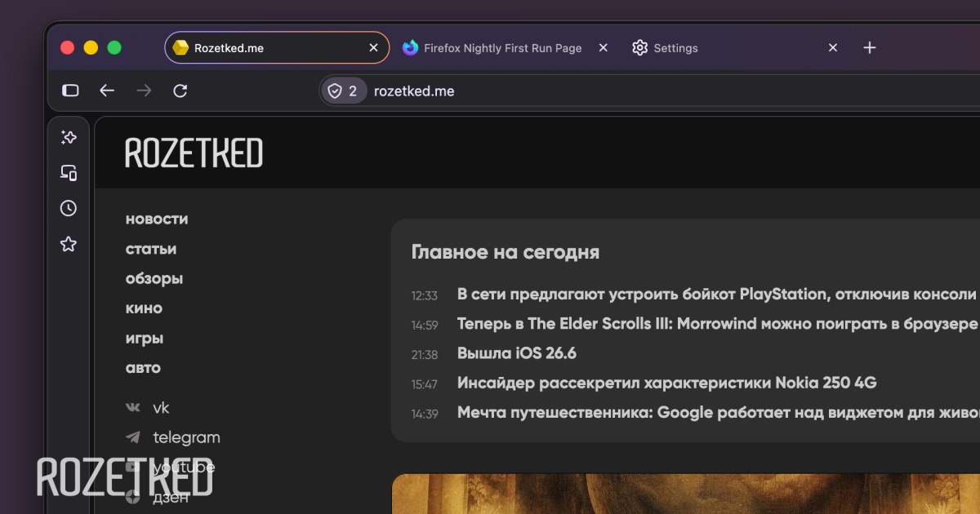Switch to the Settings tab
The height and width of the screenshot is (514, 980).
point(735,48)
